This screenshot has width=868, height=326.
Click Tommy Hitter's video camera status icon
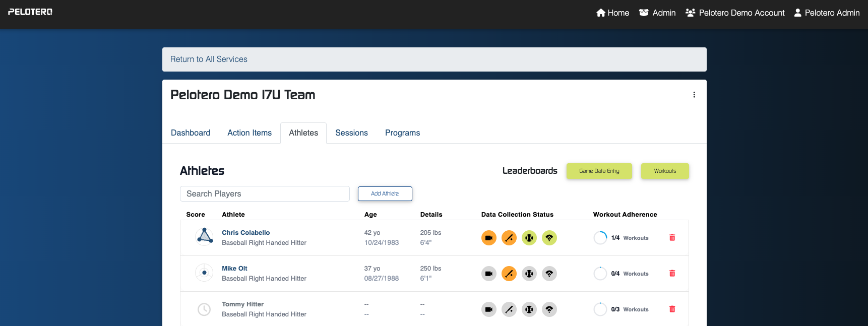coord(489,309)
